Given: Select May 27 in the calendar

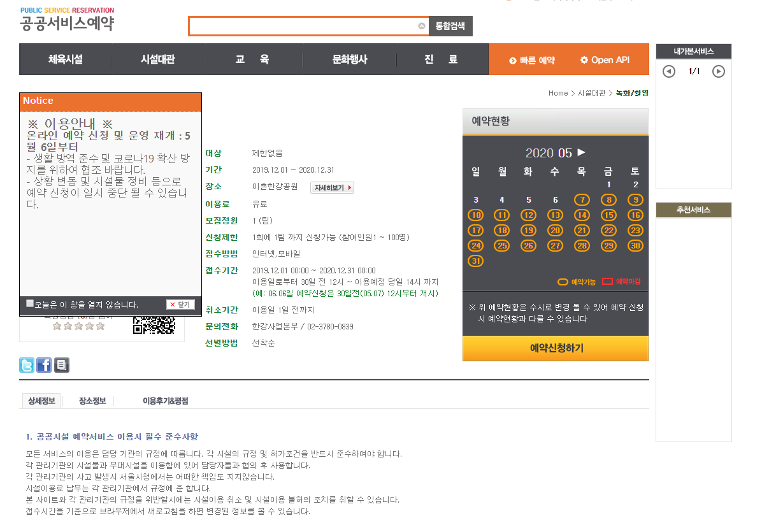Looking at the screenshot, I should pyautogui.click(x=556, y=246).
